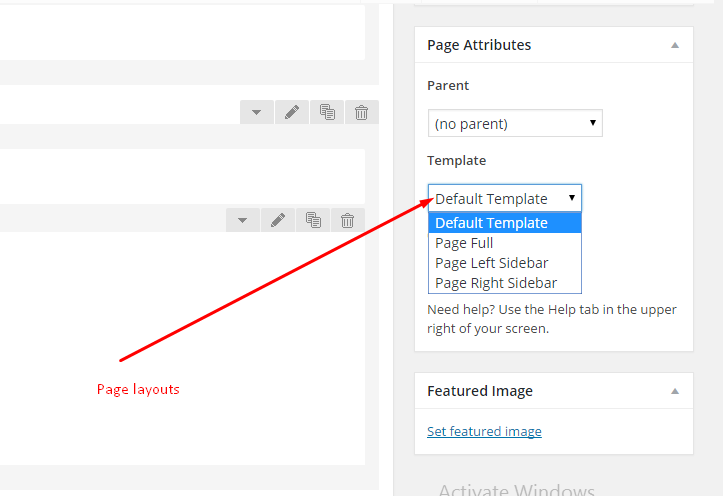
Task: Collapse the Page Attributes panel
Action: pyautogui.click(x=675, y=45)
